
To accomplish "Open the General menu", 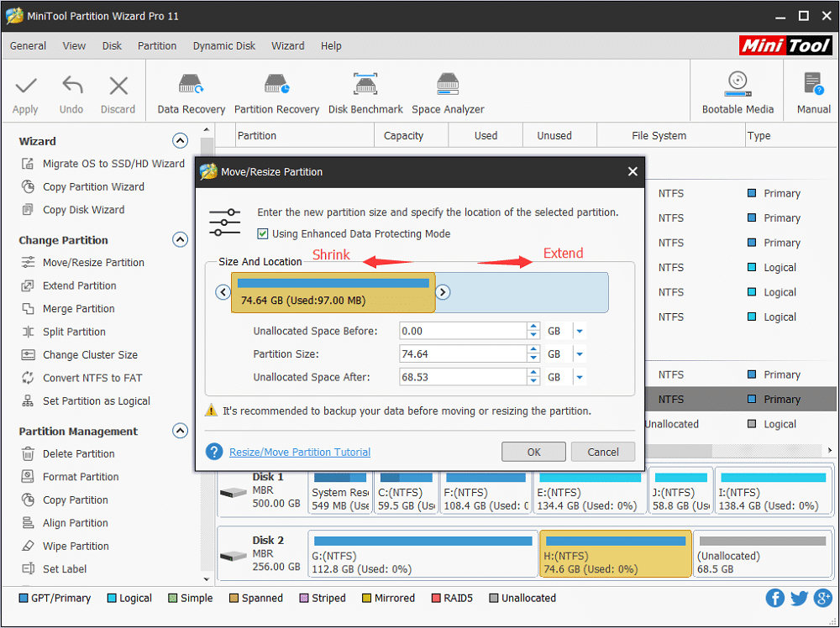I will click(x=28, y=46).
